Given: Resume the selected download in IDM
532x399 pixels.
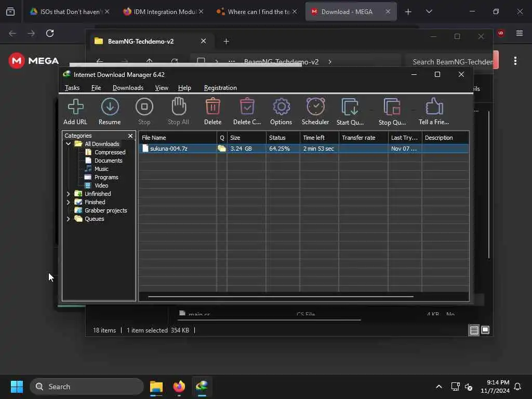Looking at the screenshot, I should [110, 112].
